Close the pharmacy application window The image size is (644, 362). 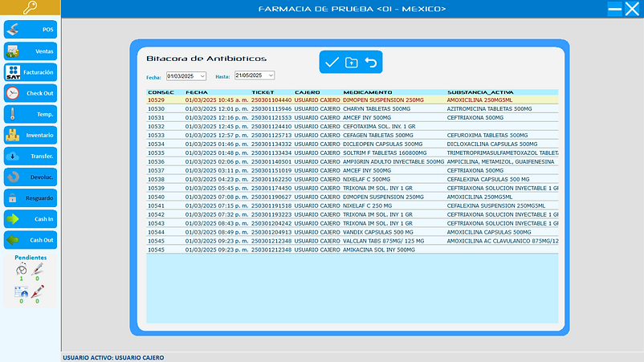click(x=632, y=9)
